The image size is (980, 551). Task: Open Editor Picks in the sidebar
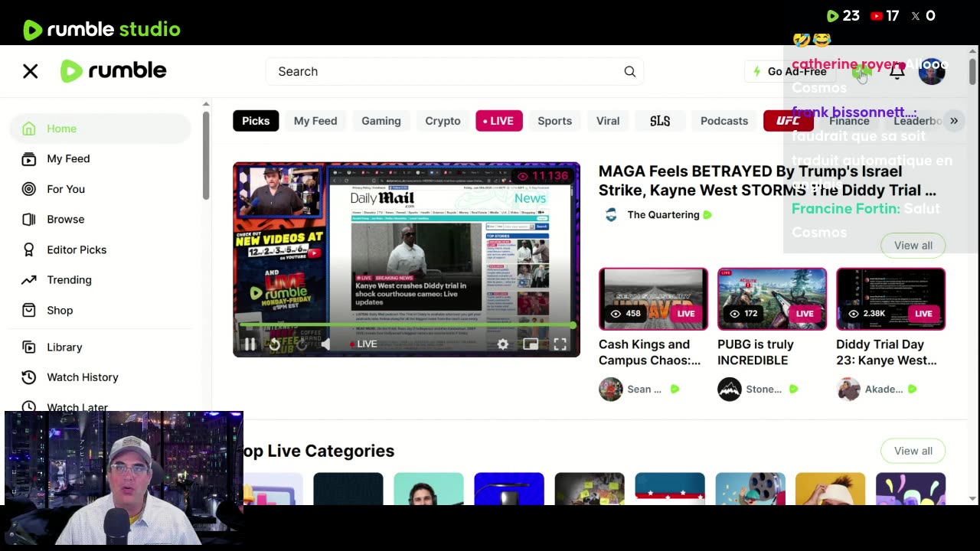pyautogui.click(x=100, y=249)
